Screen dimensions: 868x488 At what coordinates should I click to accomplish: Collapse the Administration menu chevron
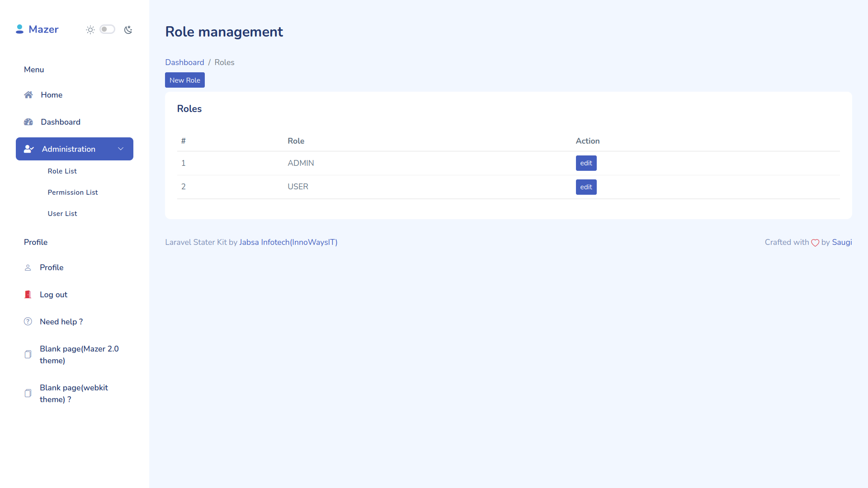click(x=121, y=149)
